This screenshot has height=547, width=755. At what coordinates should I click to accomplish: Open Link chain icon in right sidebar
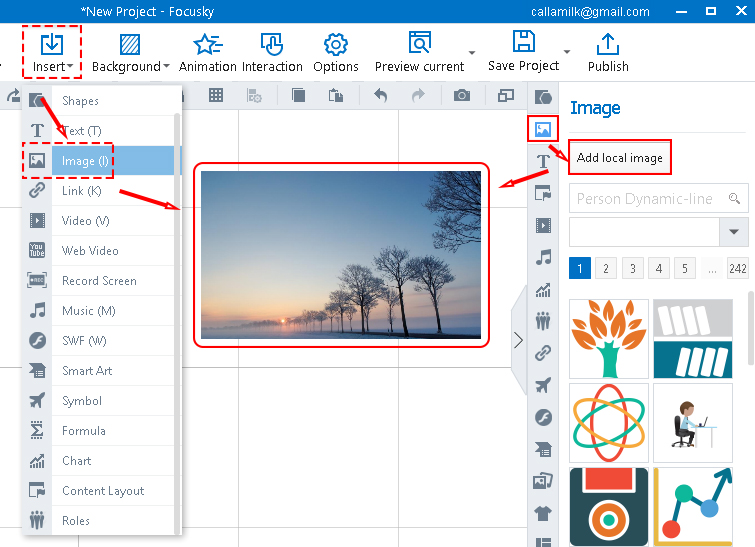(x=543, y=353)
